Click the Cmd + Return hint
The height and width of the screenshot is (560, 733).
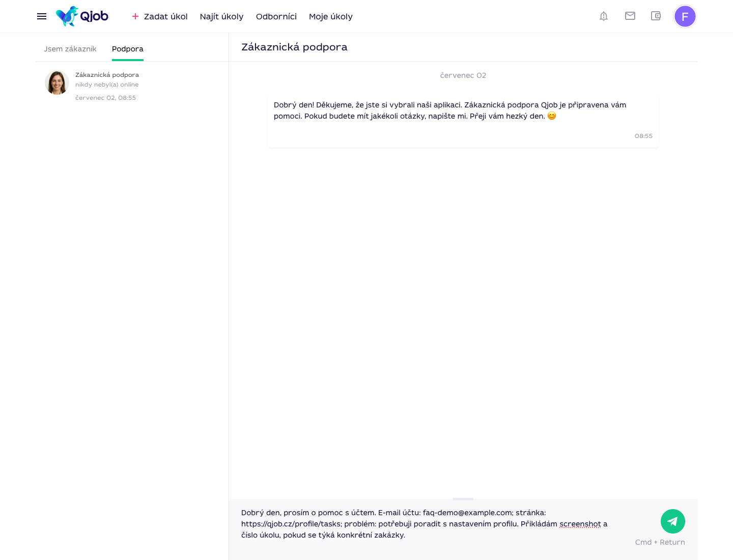660,542
